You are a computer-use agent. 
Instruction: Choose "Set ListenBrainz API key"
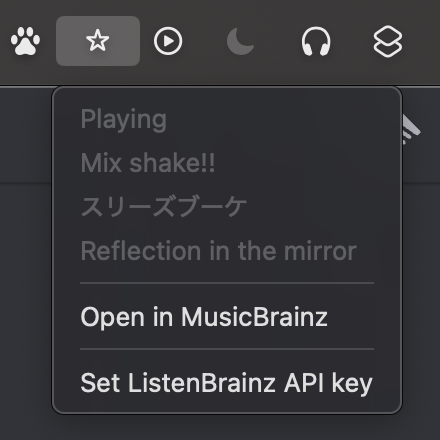tap(227, 383)
